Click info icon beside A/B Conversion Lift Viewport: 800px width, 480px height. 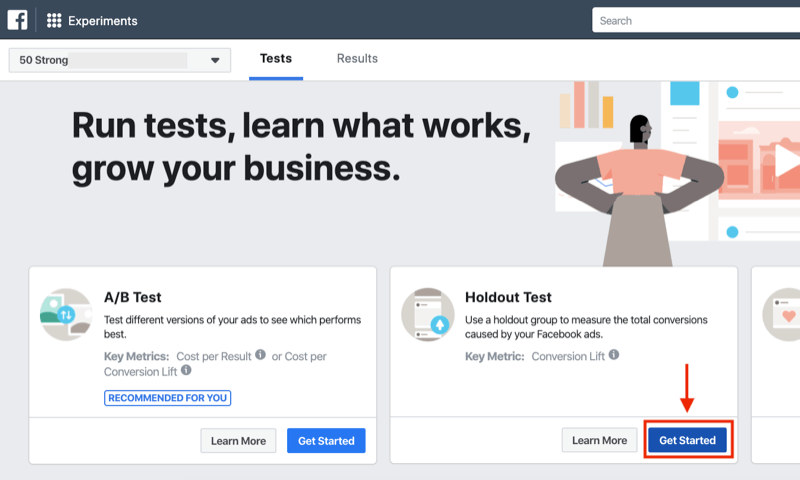pyautogui.click(x=186, y=371)
